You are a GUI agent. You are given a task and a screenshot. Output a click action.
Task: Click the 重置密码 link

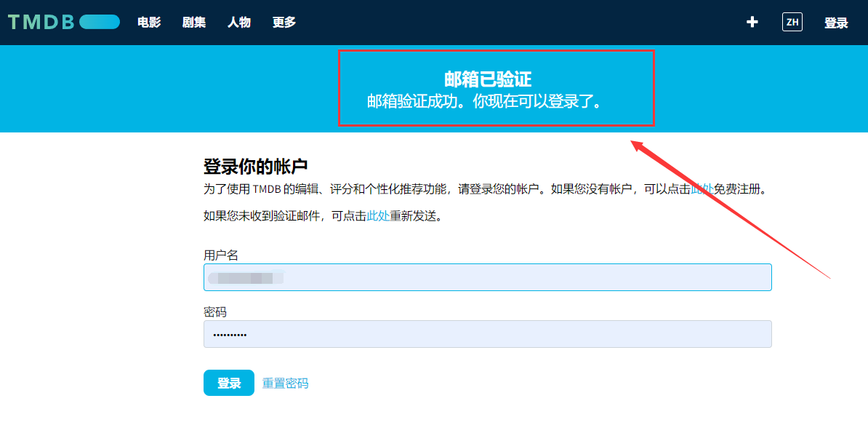(285, 384)
